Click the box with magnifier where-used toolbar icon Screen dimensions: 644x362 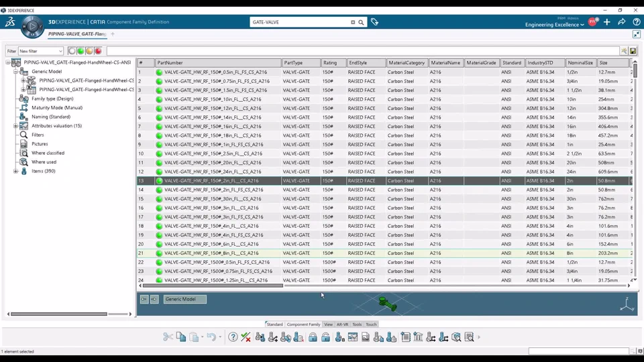tap(456, 337)
